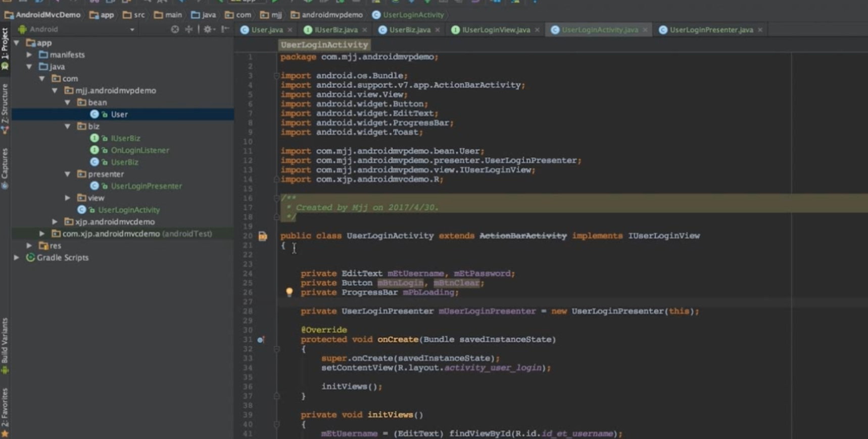This screenshot has height=439, width=868.
Task: Collapse the java folder
Action: (29, 67)
